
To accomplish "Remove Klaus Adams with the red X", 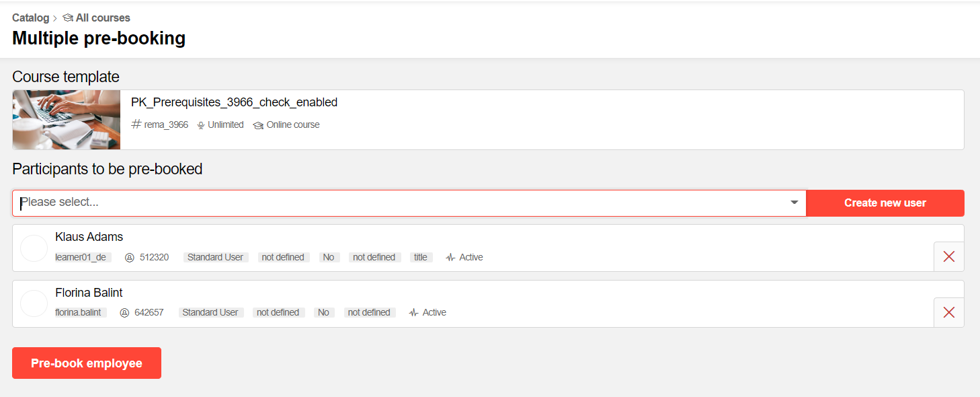I will 948,256.
